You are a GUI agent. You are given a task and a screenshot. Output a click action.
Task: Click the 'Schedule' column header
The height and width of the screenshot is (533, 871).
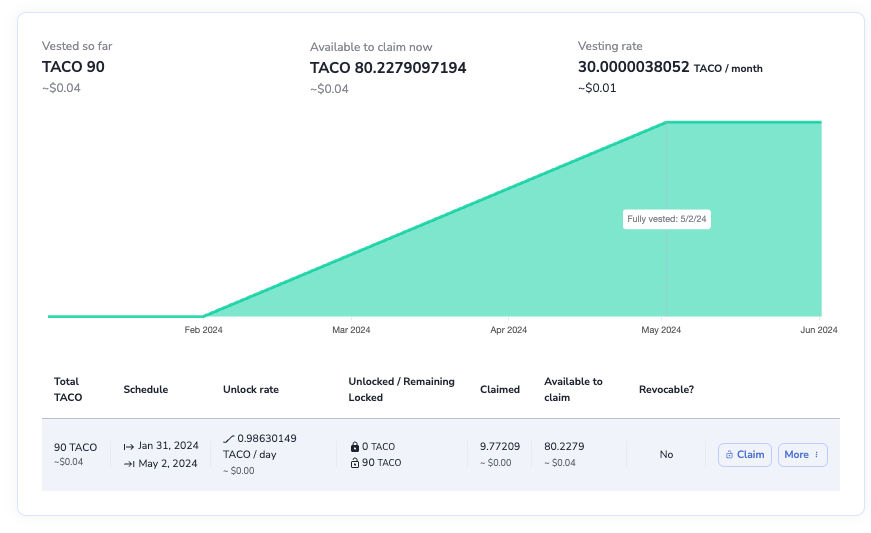146,389
